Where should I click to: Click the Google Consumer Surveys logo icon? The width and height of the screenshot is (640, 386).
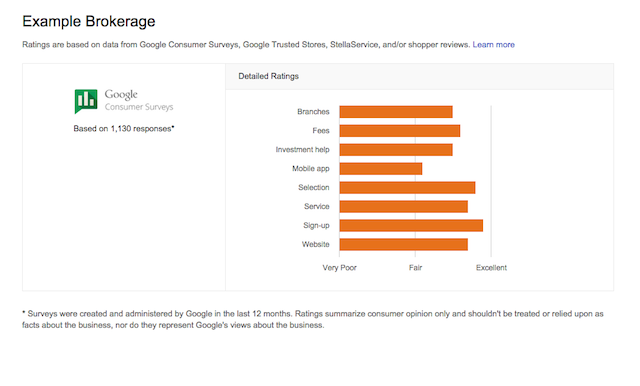click(x=86, y=101)
